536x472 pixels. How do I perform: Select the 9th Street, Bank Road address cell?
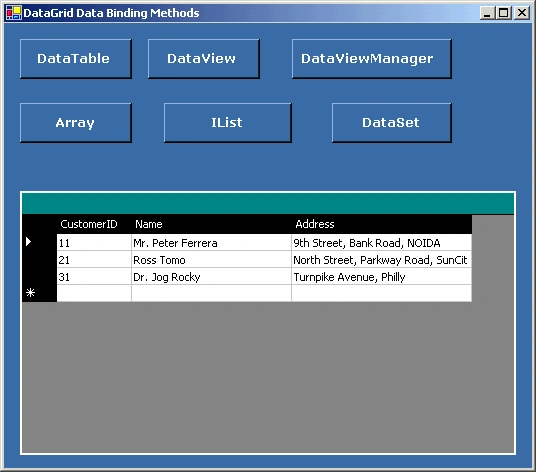(381, 243)
